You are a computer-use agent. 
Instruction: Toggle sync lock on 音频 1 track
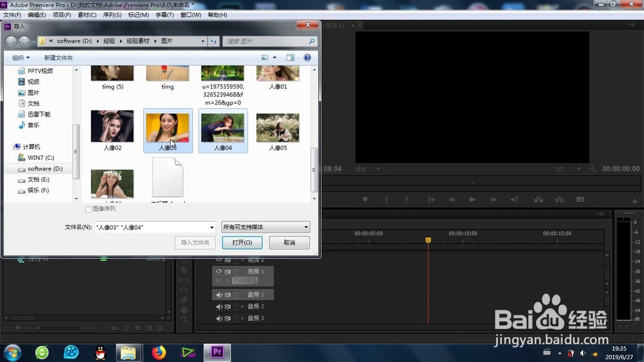pos(227,294)
